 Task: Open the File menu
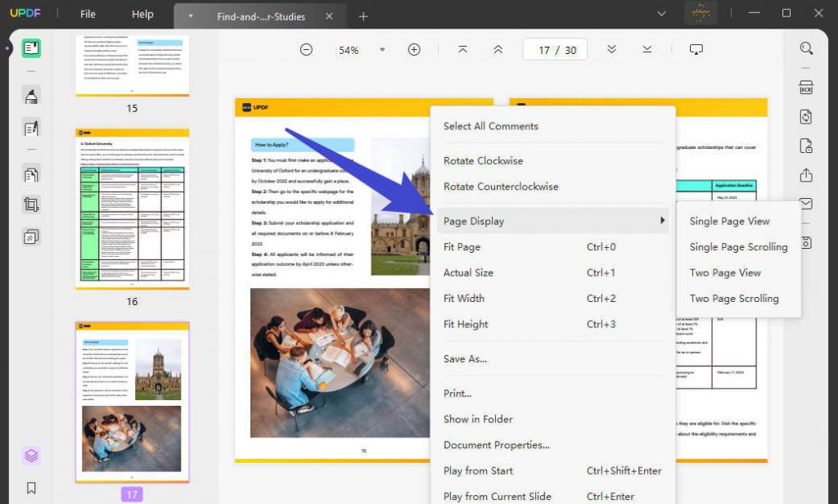(x=87, y=13)
